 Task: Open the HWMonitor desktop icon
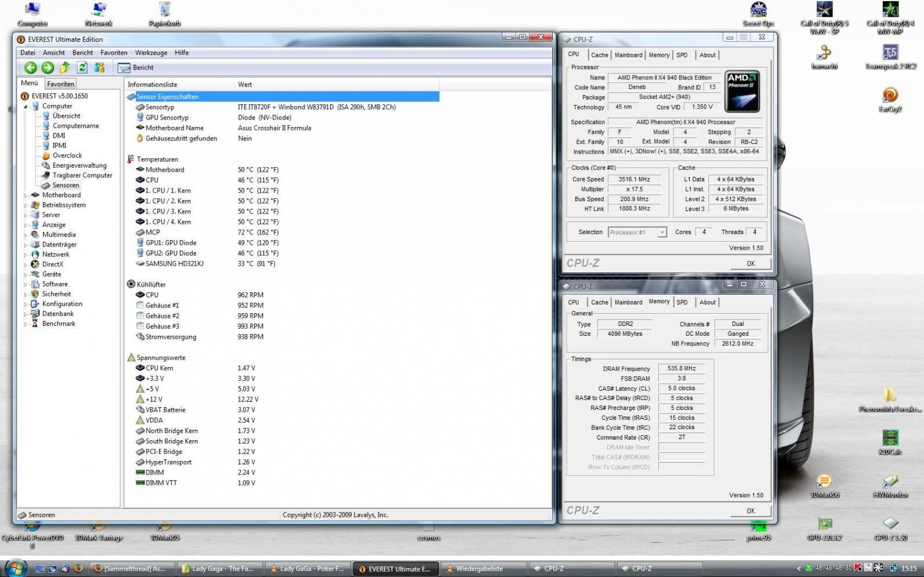[x=890, y=486]
